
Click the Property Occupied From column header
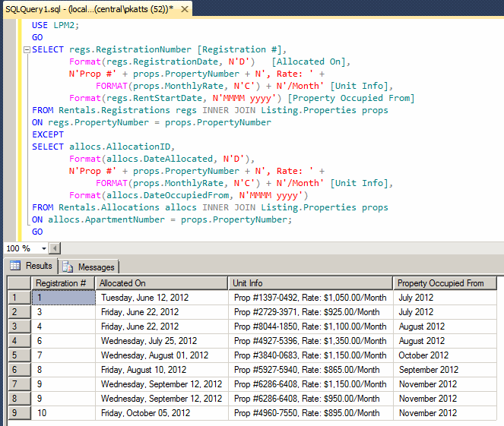tap(445, 283)
